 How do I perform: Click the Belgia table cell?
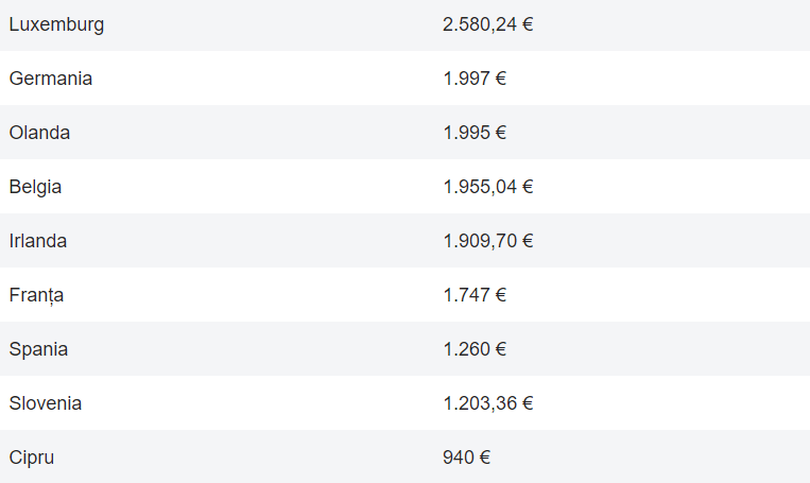click(x=35, y=186)
